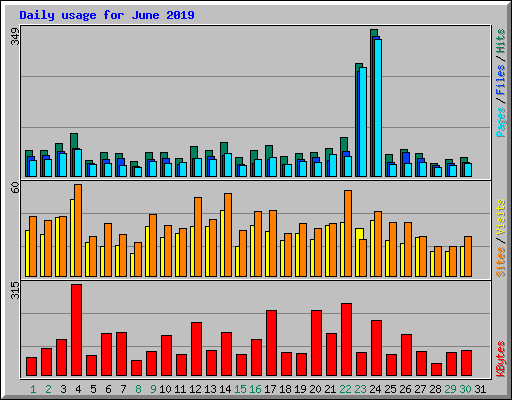512x400 pixels.
Task: Click day 11 on the x-axis
Action: 180,389
